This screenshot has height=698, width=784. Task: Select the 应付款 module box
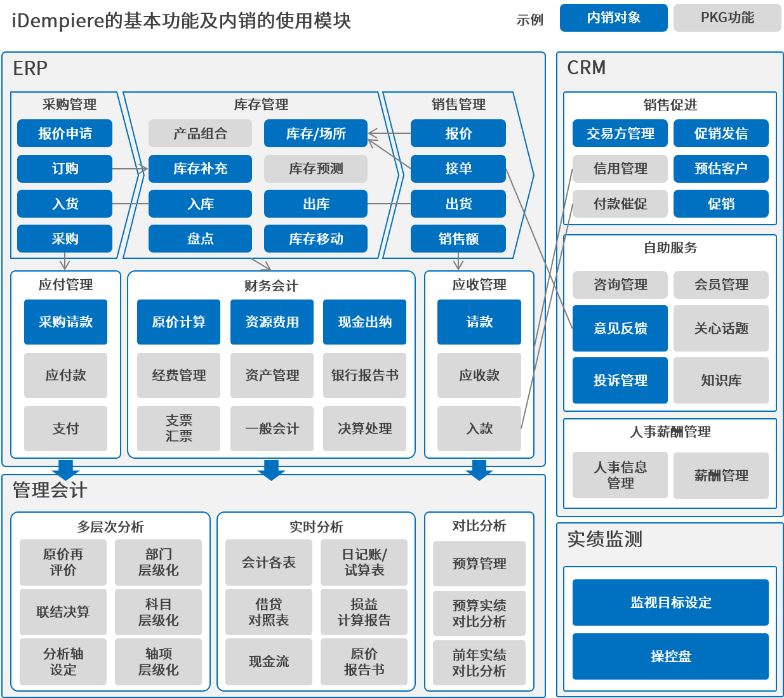[65, 376]
